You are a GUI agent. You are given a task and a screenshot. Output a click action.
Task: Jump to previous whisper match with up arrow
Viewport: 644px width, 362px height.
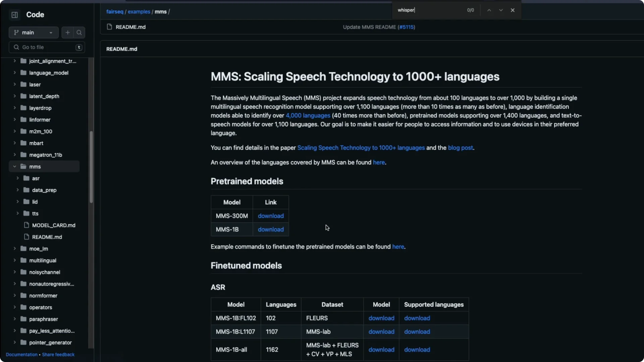click(489, 10)
